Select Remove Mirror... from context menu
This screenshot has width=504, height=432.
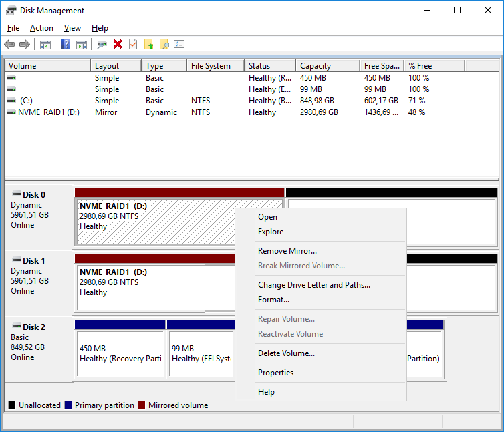(x=321, y=251)
